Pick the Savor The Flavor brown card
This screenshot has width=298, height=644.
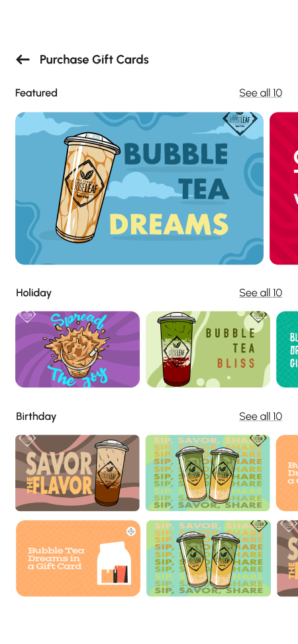pos(77,473)
